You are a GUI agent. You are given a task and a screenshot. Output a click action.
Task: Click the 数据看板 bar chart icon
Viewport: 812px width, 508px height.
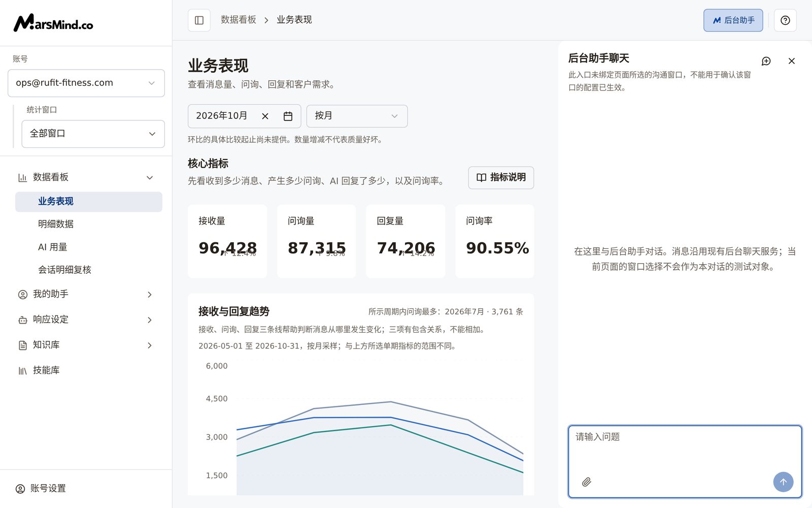pos(22,178)
